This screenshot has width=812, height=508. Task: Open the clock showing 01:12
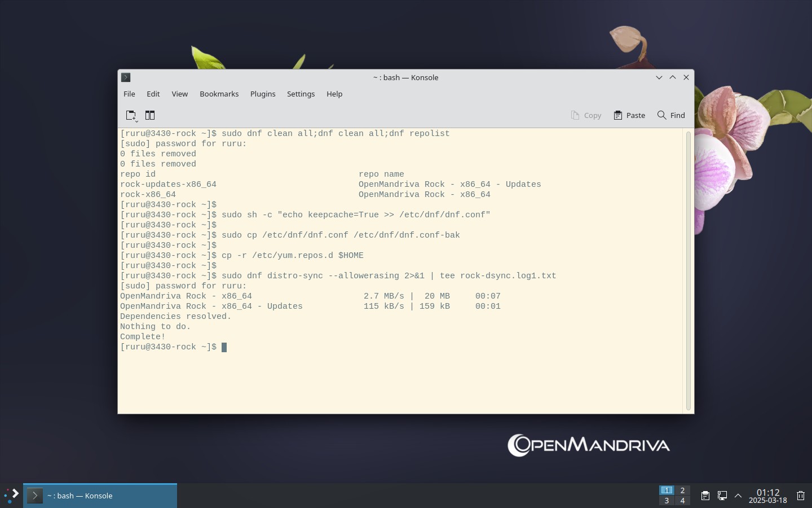click(x=767, y=496)
